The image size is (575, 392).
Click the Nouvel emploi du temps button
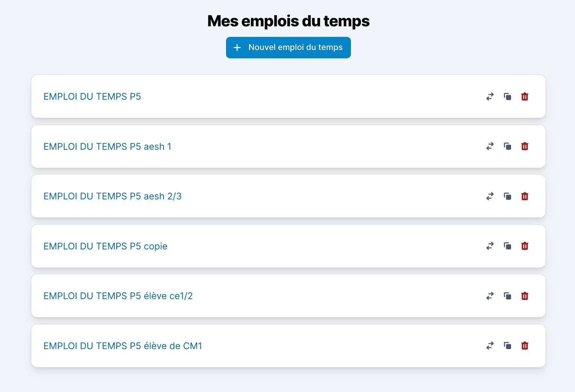click(288, 48)
